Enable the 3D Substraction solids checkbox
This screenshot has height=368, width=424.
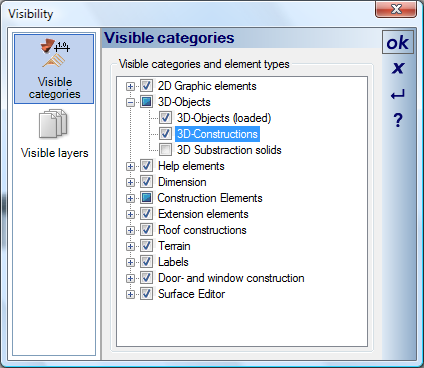click(x=165, y=150)
